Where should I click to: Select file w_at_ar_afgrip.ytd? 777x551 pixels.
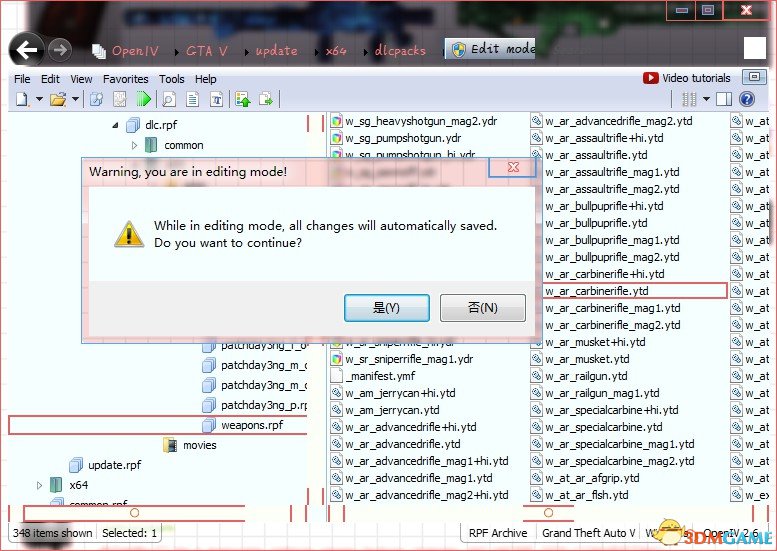tap(592, 478)
